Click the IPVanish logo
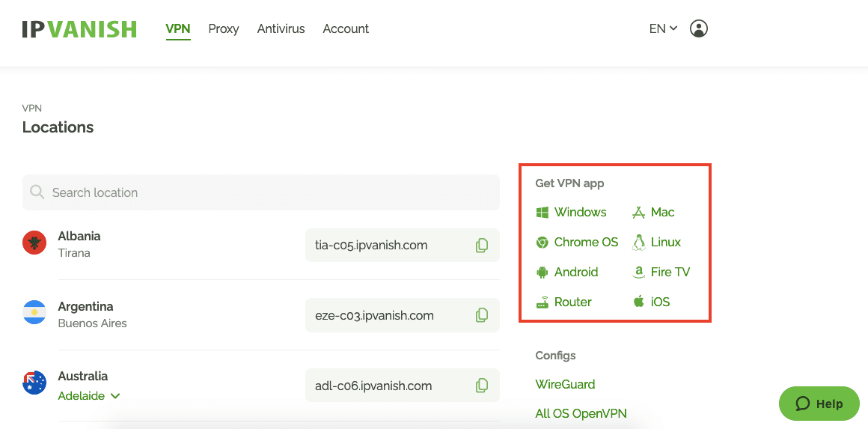Viewport: 868px width, 429px height. coord(79,28)
